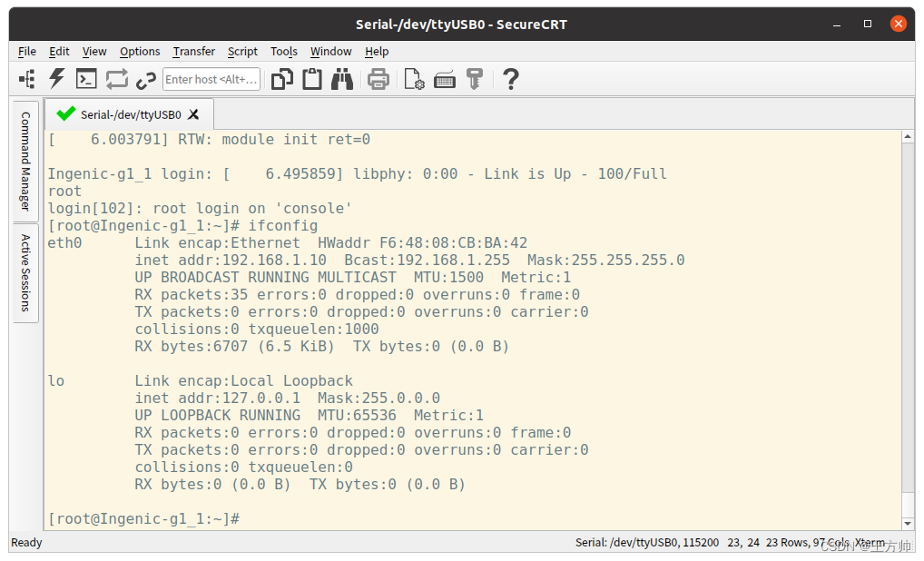Viewport: 924px width, 561px height.
Task: Click the Help question mark icon
Action: (x=510, y=79)
